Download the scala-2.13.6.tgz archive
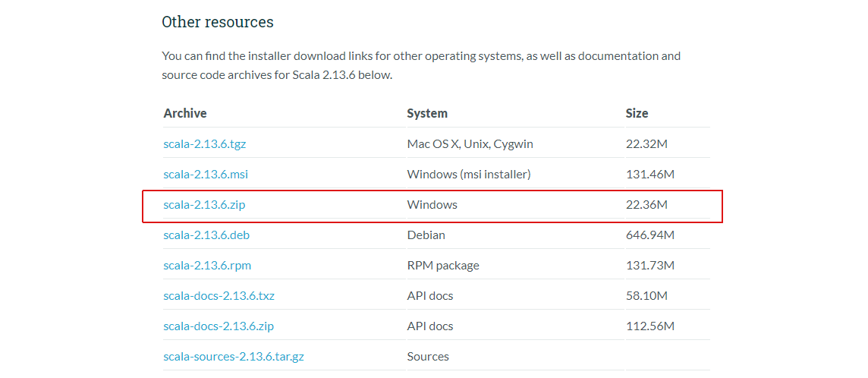 point(204,143)
